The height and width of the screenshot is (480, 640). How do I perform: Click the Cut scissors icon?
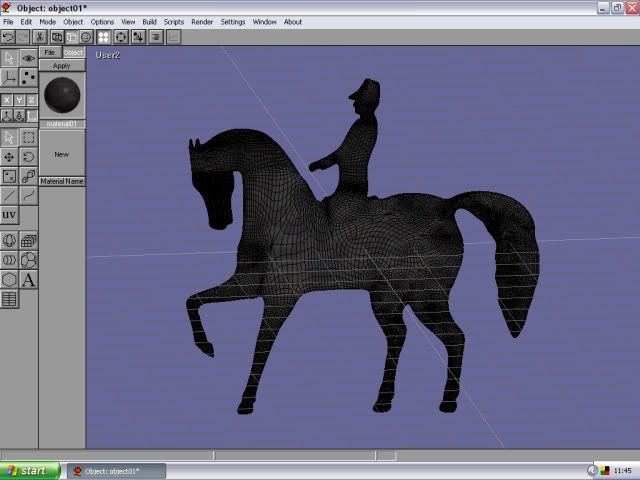coord(40,37)
